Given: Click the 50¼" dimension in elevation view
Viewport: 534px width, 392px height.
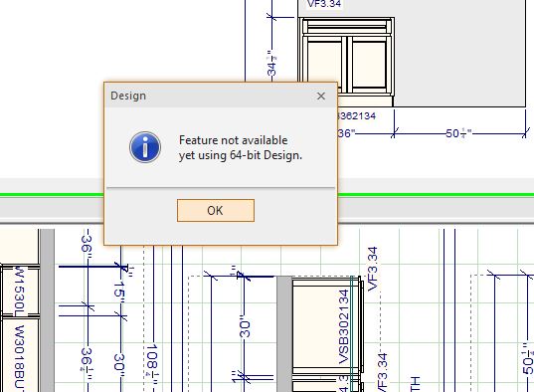Looking at the screenshot, I should pos(459,133).
